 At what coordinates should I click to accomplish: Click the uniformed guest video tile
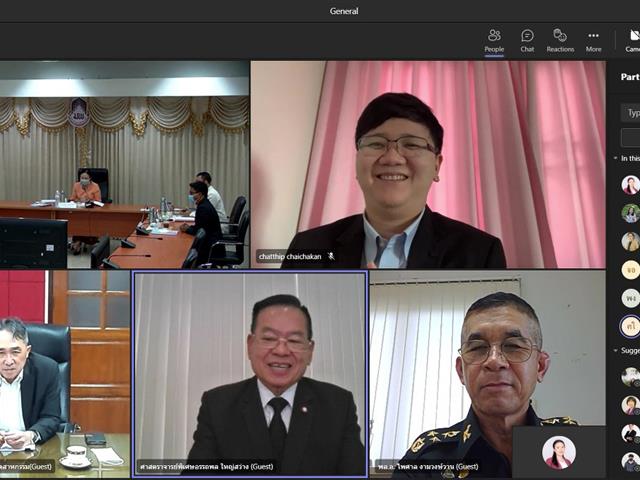488,374
